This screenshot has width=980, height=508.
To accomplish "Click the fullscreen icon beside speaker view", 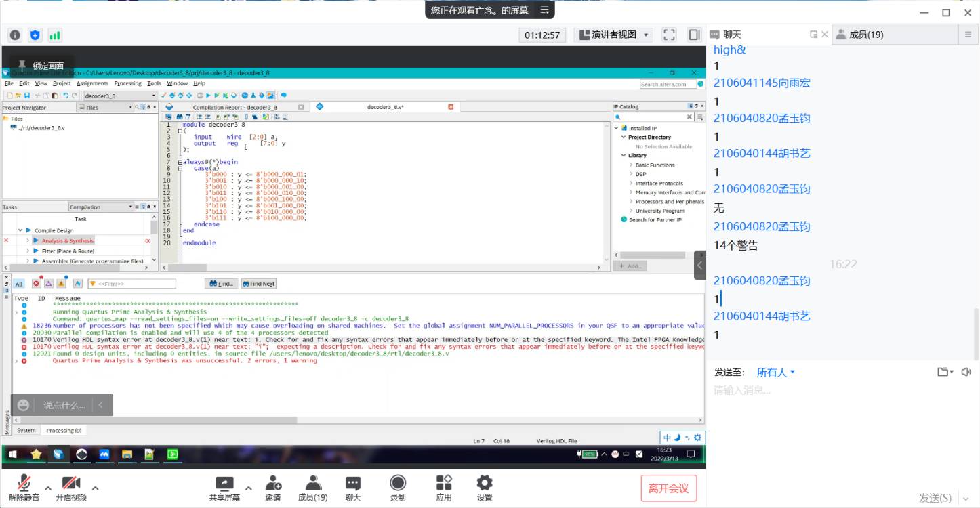I will click(x=669, y=35).
